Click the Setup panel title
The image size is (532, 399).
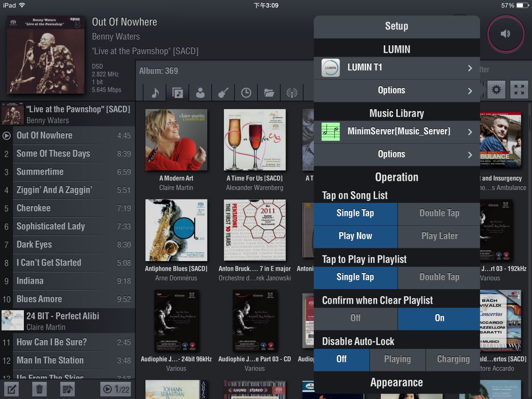coord(397,26)
